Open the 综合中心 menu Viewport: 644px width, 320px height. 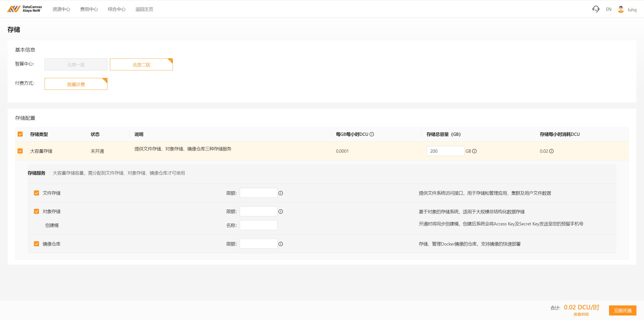pos(116,9)
